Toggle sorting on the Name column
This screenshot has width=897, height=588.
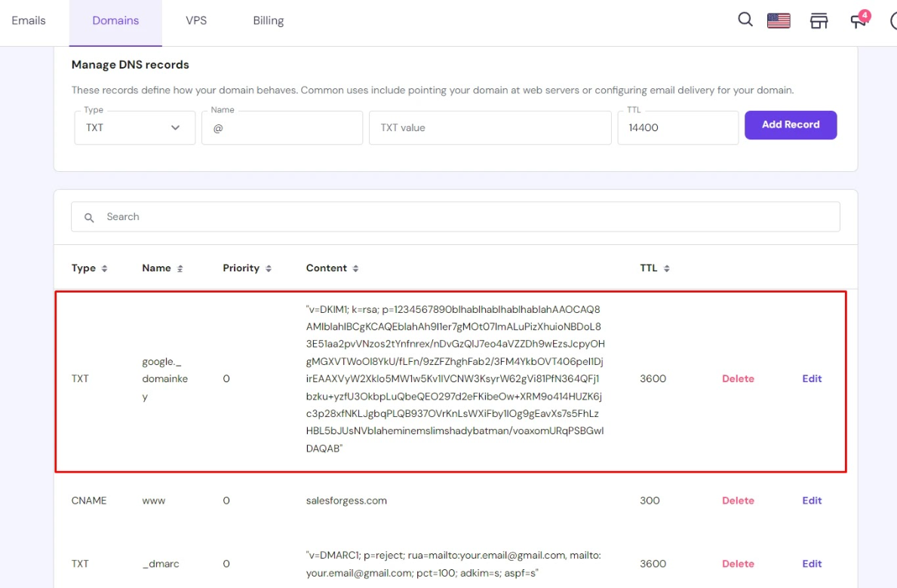tap(162, 268)
